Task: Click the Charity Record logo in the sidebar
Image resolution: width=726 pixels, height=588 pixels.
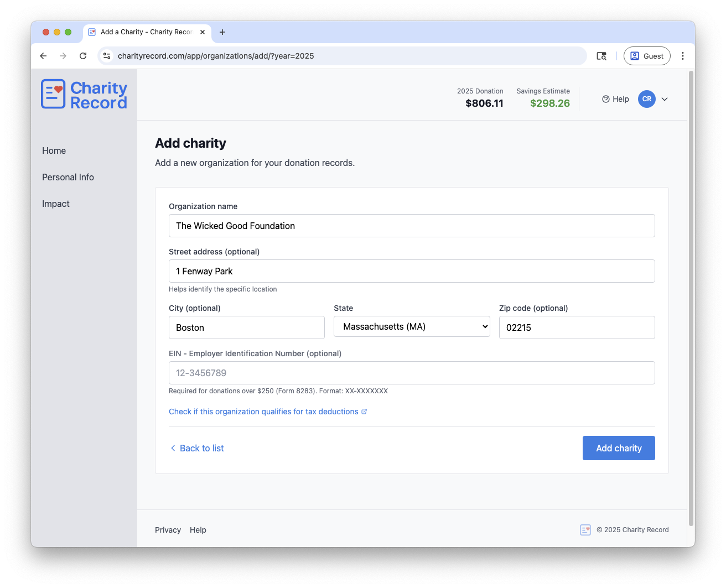Action: coord(84,94)
